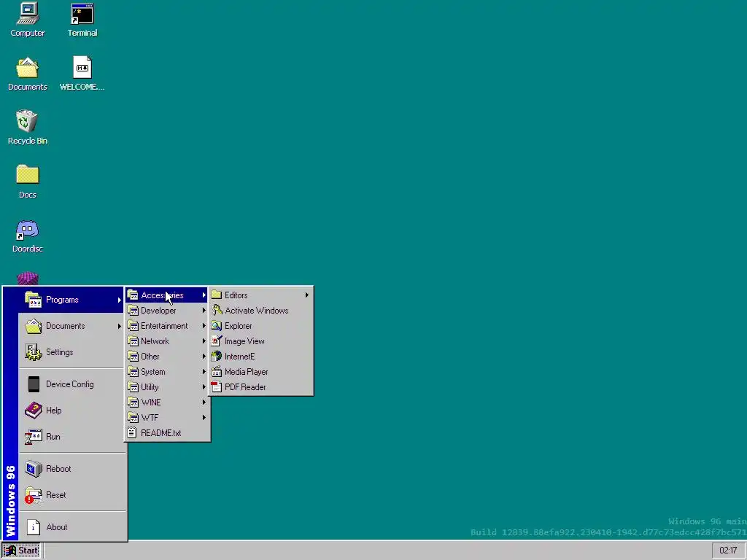Click the InternetE globe icon

click(x=217, y=356)
